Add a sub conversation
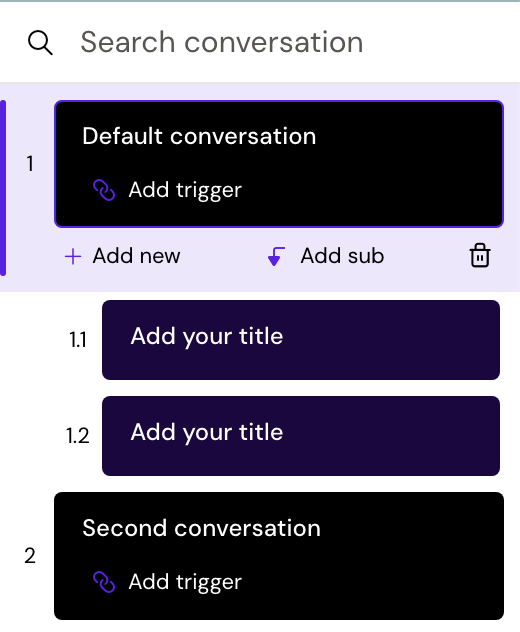Image resolution: width=520 pixels, height=632 pixels. [326, 256]
